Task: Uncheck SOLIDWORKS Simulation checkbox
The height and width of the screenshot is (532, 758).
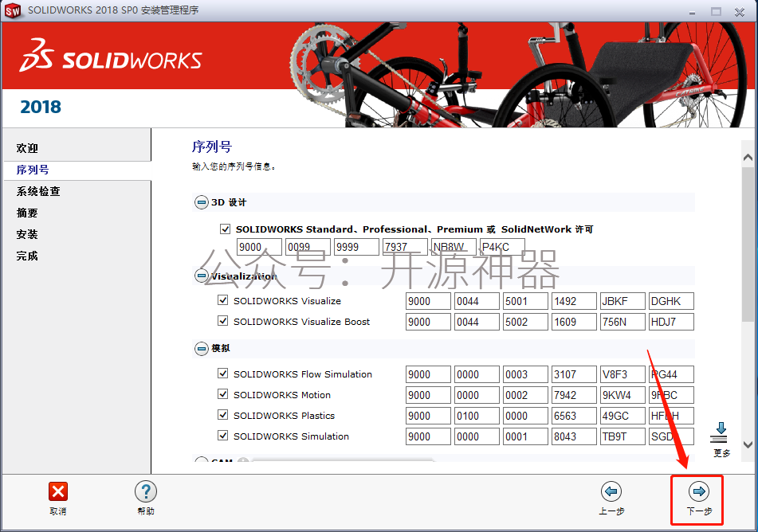Action: click(x=222, y=436)
